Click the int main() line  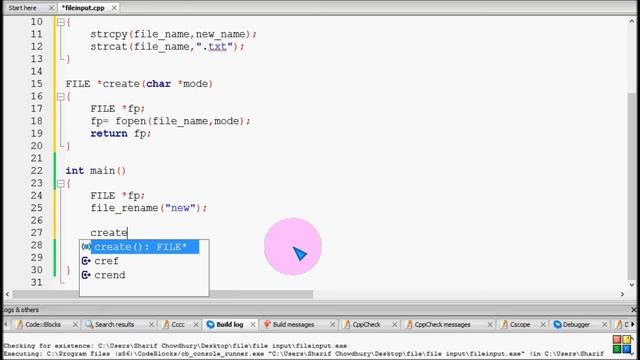click(96, 171)
